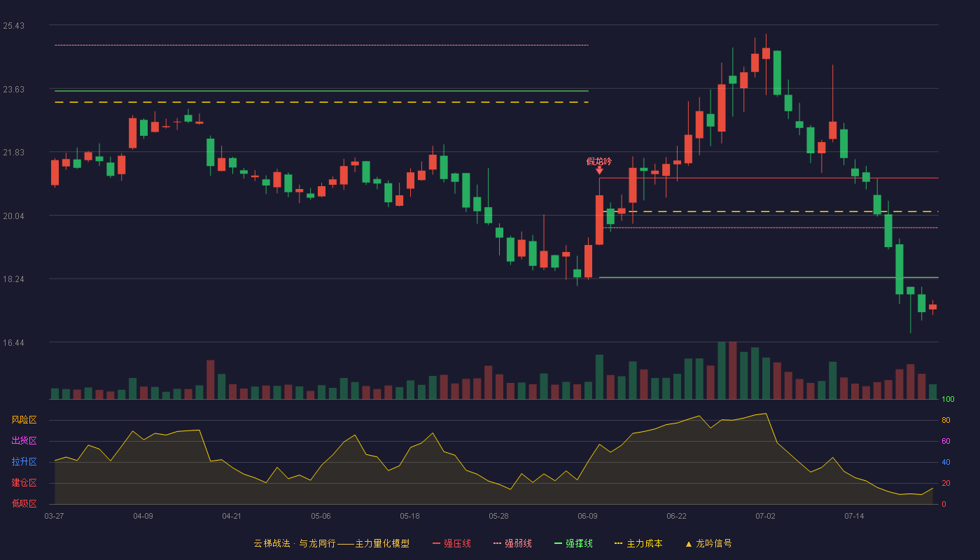
Task: Click the 18.24 price axis label
Action: click(13, 279)
